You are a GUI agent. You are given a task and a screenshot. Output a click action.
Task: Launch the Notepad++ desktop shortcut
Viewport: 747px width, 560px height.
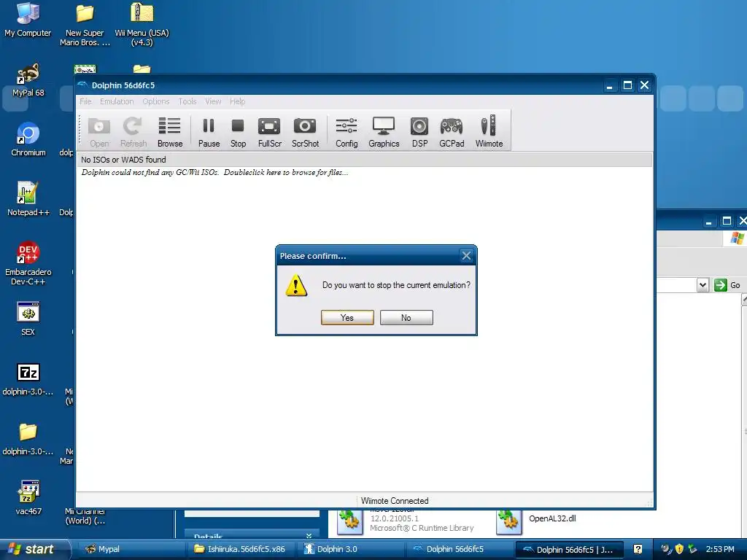(28, 199)
